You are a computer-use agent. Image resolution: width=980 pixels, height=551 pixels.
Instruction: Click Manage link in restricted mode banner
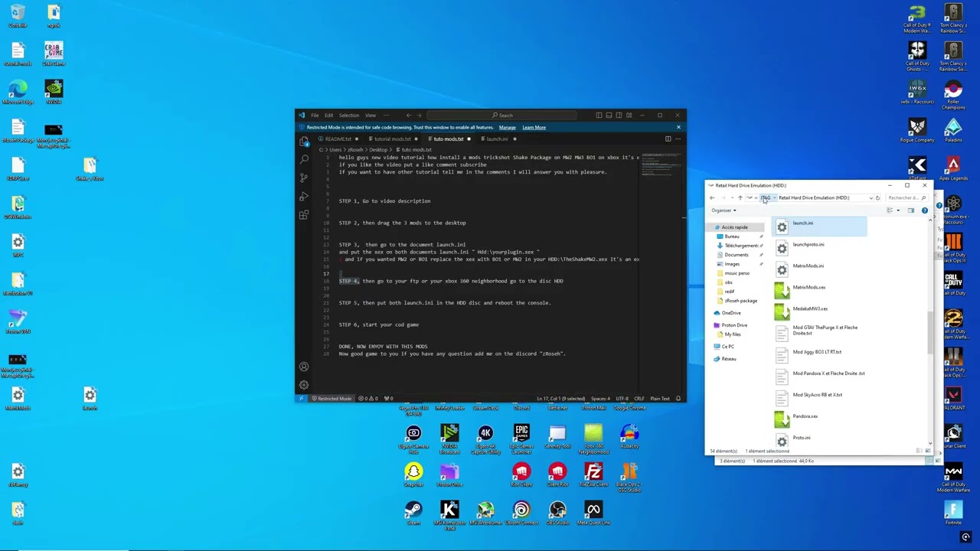pyautogui.click(x=508, y=128)
